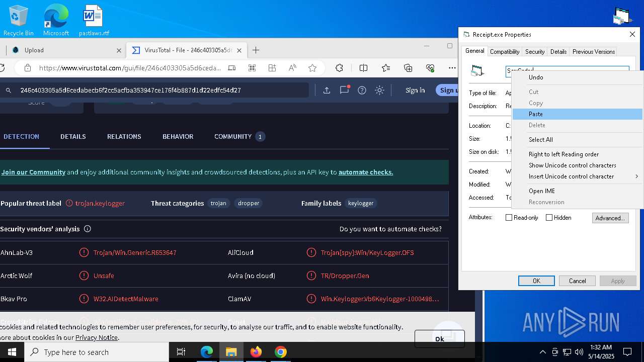This screenshot has height=362, width=644.
Task: Open the RELATIONS tab on VirusTotal
Action: 124,136
